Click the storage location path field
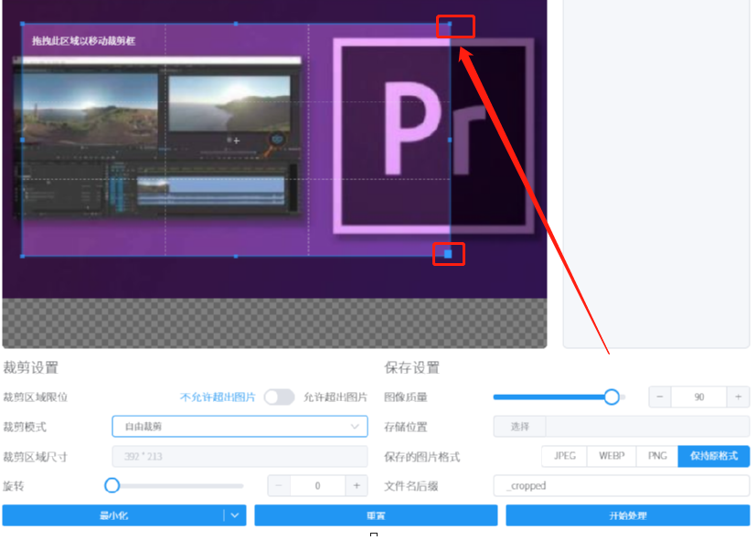This screenshot has width=756, height=540. [647, 427]
